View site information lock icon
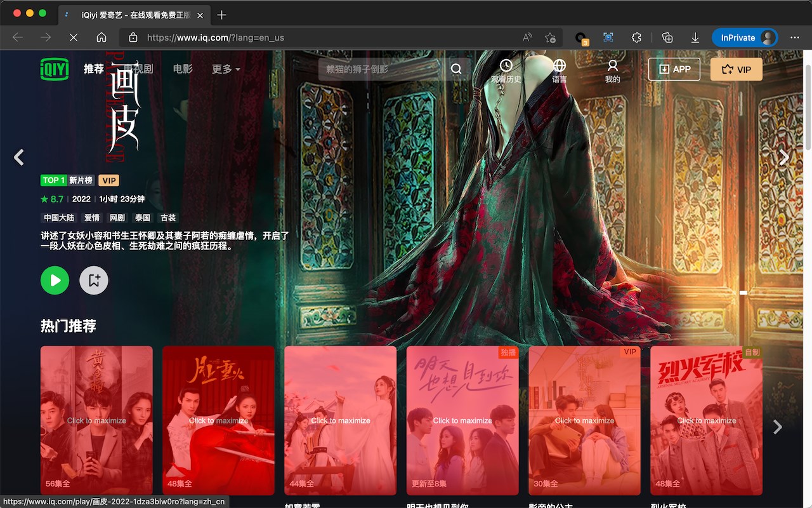This screenshot has height=508, width=812. (133, 37)
